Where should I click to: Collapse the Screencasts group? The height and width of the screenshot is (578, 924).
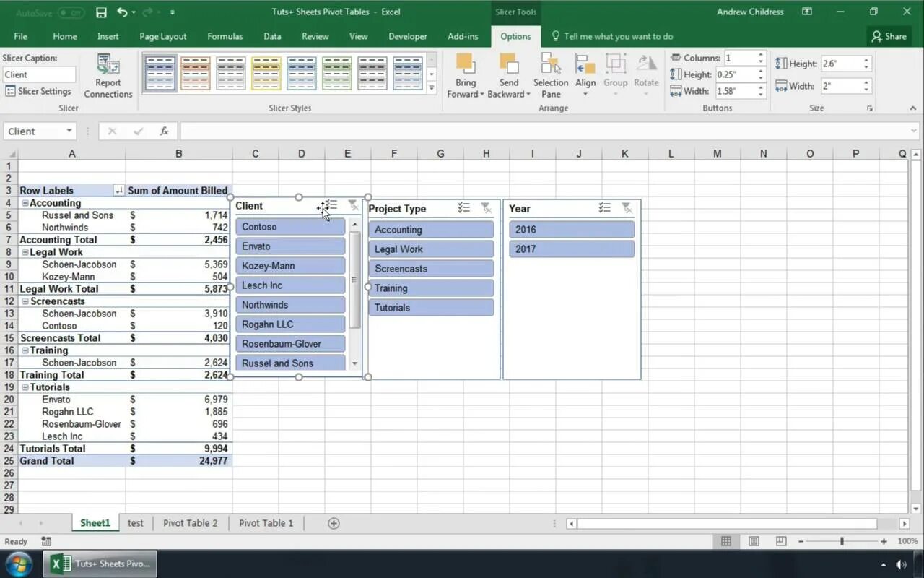[x=25, y=301]
